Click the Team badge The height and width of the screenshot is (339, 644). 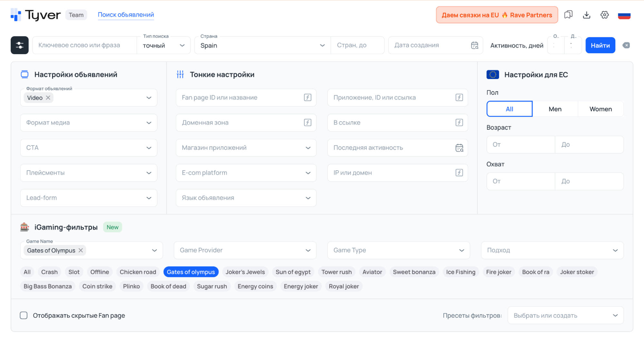(76, 15)
